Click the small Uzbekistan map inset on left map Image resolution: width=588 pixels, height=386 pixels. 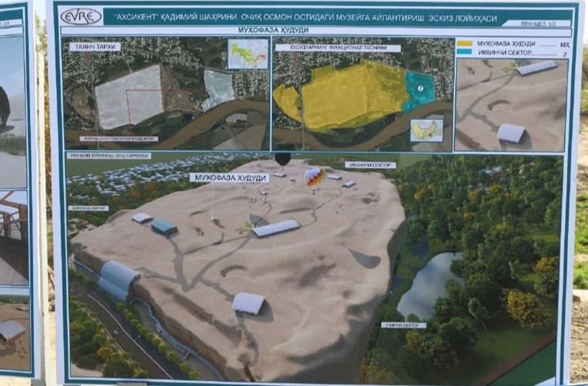coord(247,54)
